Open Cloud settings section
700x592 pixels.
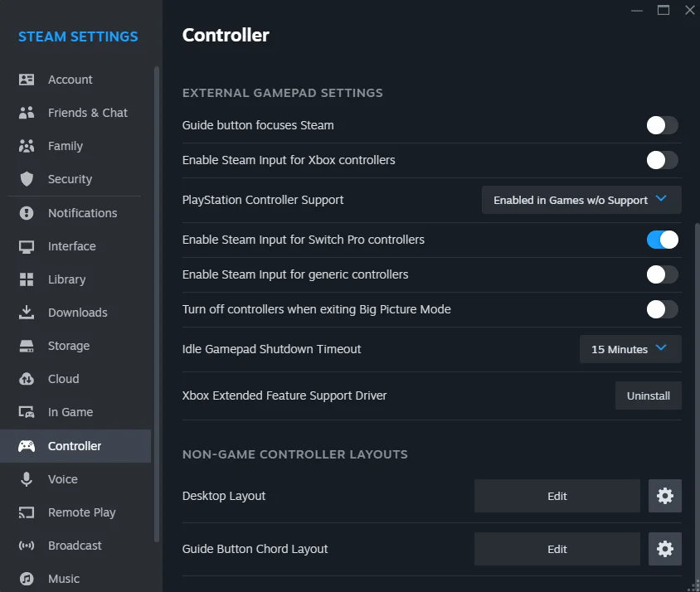click(75, 379)
